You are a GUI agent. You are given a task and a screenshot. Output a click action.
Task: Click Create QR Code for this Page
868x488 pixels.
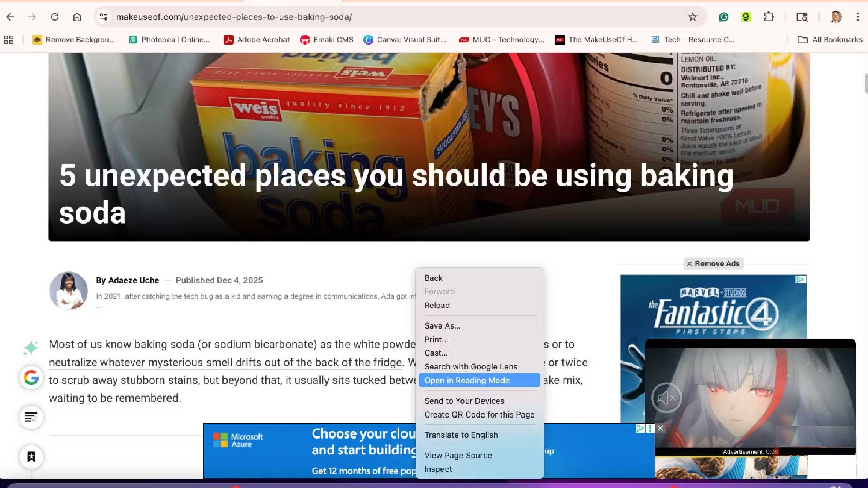(x=479, y=414)
